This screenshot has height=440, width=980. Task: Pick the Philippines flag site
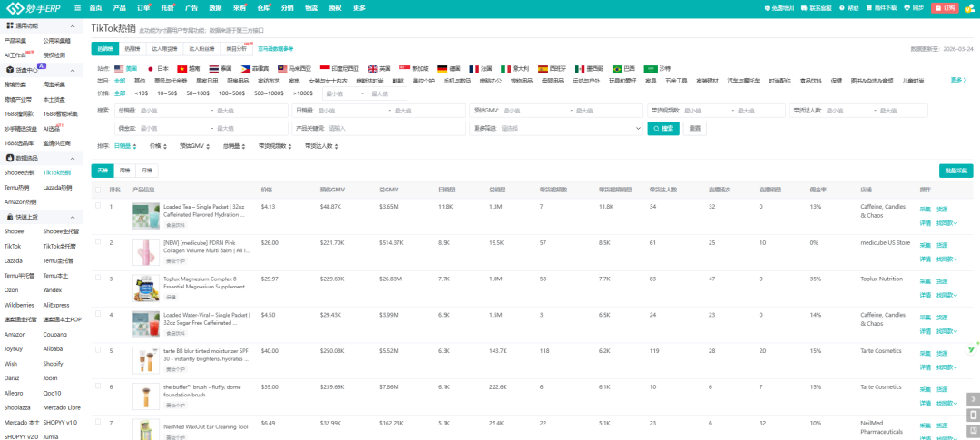pyautogui.click(x=245, y=69)
